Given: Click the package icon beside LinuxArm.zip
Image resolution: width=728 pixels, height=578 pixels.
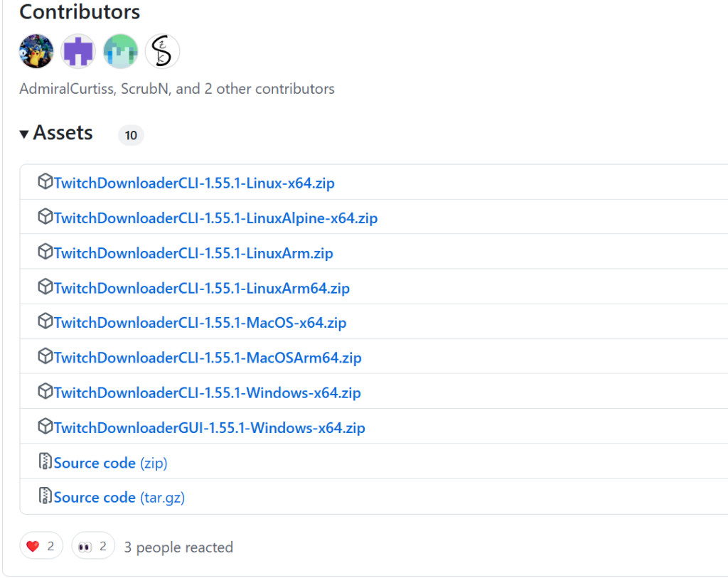Looking at the screenshot, I should coord(45,252).
